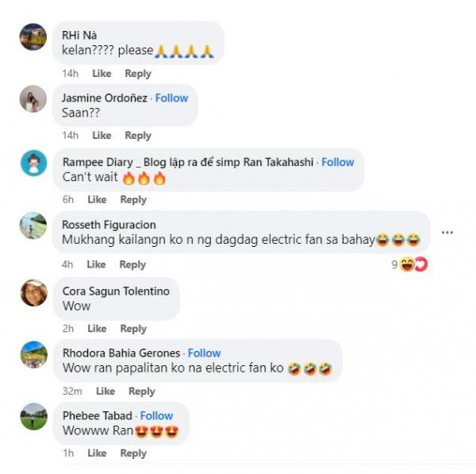The image size is (476, 474).
Task: Click Jasmine Ordoñez's avatar
Action: pyautogui.click(x=33, y=99)
